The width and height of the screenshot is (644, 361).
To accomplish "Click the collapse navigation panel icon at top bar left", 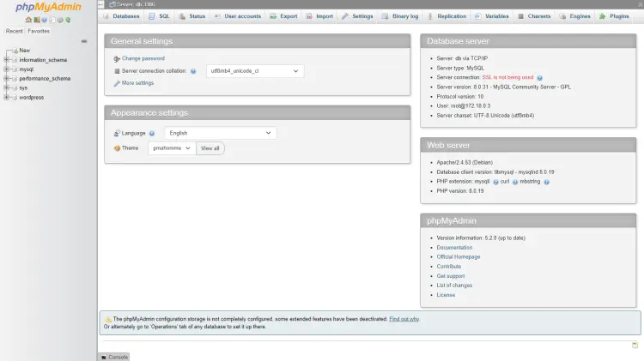I will tap(101, 4).
